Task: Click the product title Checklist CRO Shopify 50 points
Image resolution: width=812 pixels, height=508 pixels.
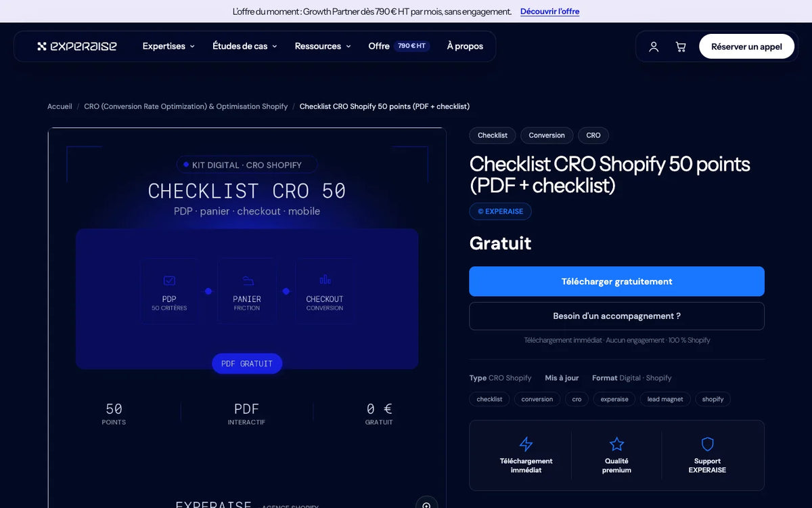Action: pos(610,174)
